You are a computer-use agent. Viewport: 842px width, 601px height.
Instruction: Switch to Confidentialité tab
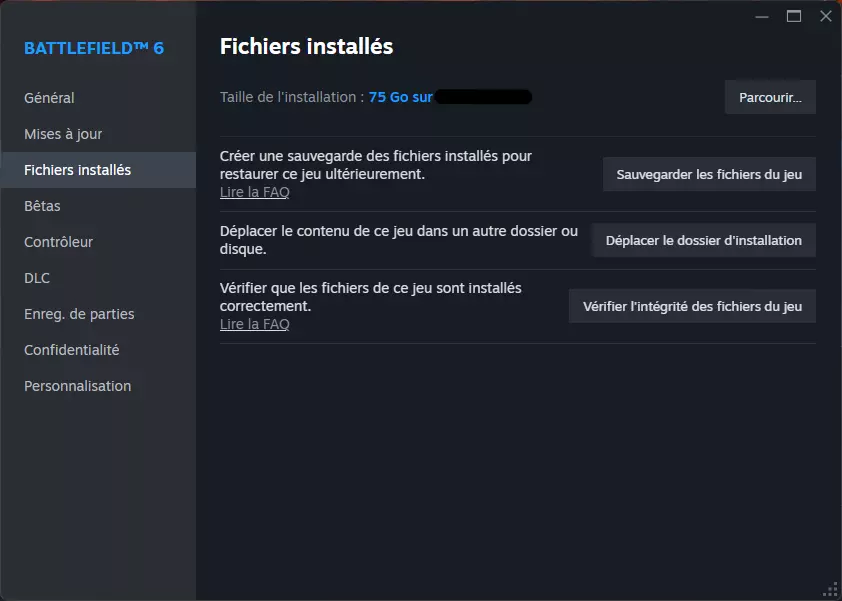coord(72,350)
